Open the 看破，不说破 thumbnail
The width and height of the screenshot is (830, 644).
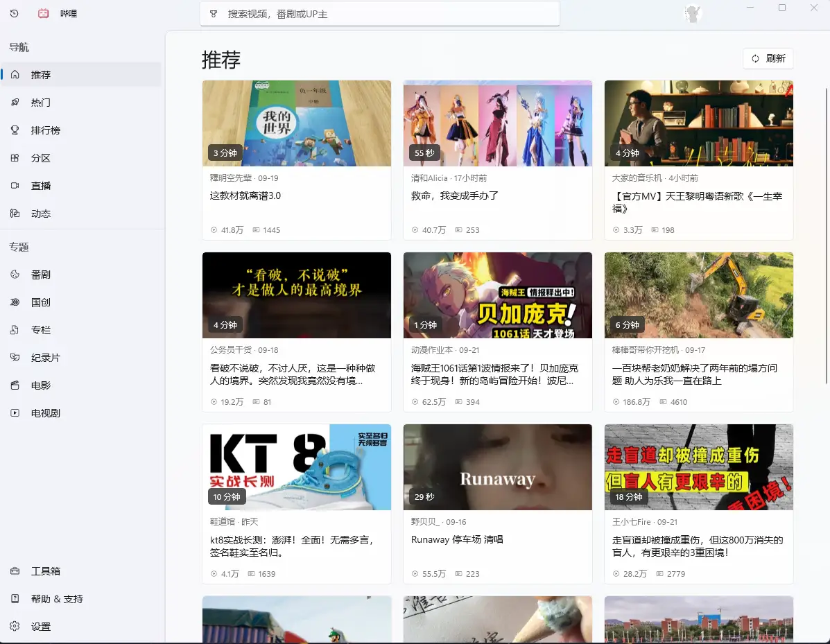(x=297, y=295)
